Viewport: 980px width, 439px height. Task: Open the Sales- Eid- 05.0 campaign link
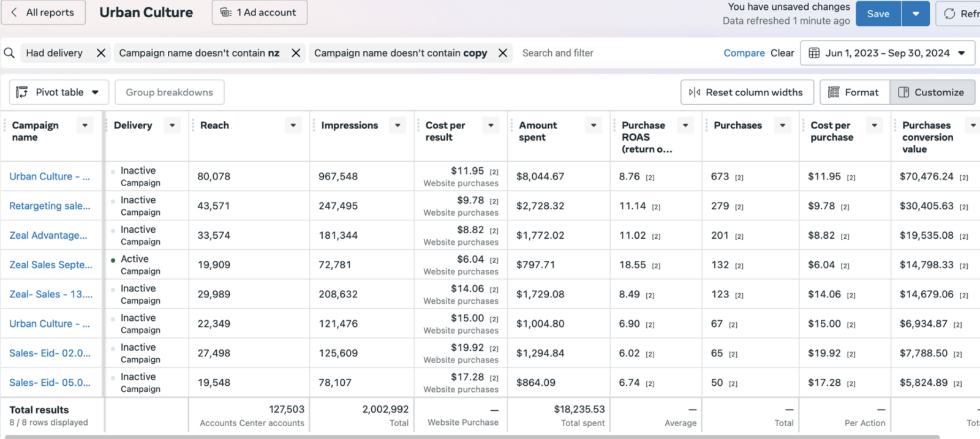coord(50,382)
